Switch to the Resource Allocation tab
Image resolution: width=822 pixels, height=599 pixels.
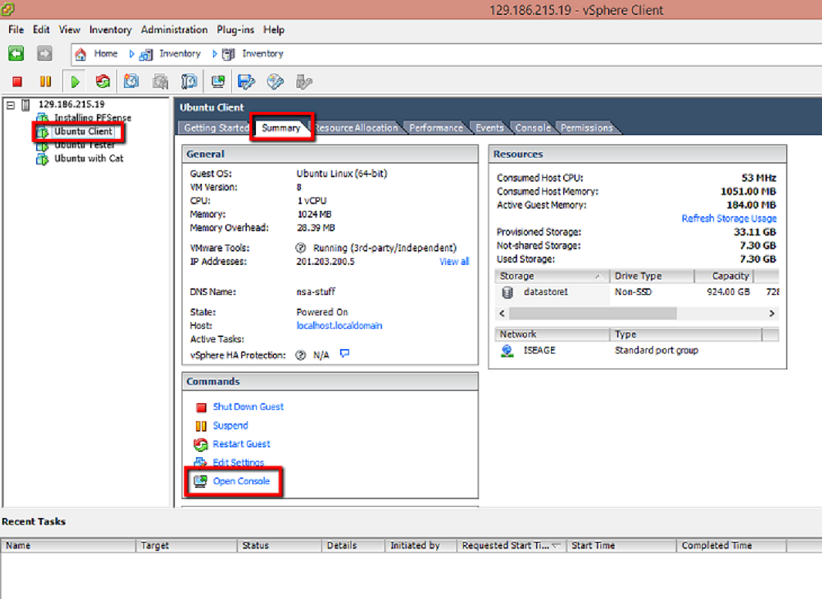[356, 128]
